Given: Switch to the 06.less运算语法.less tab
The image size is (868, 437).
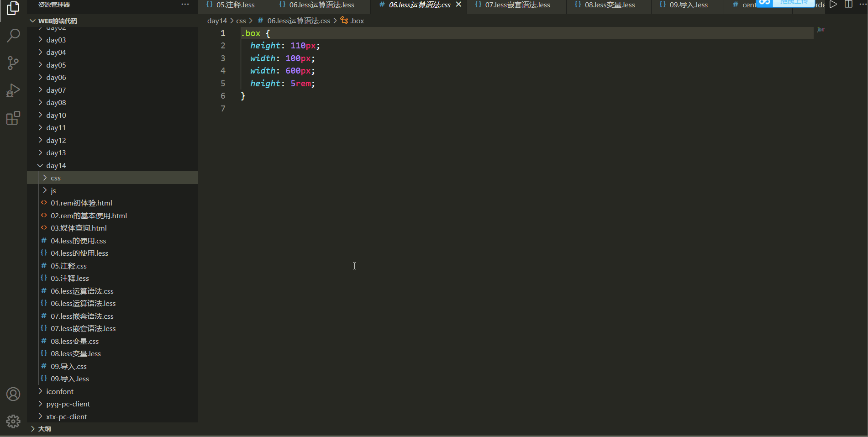Looking at the screenshot, I should click(321, 5).
